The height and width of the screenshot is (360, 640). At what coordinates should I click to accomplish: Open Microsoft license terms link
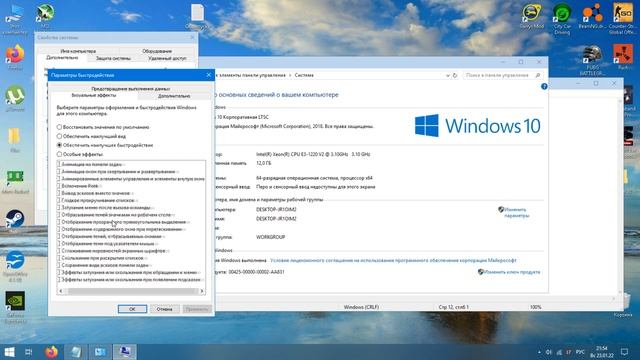click(393, 260)
